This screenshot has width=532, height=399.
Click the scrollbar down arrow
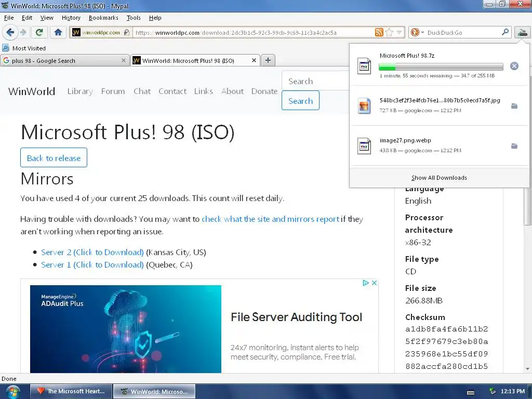527,368
